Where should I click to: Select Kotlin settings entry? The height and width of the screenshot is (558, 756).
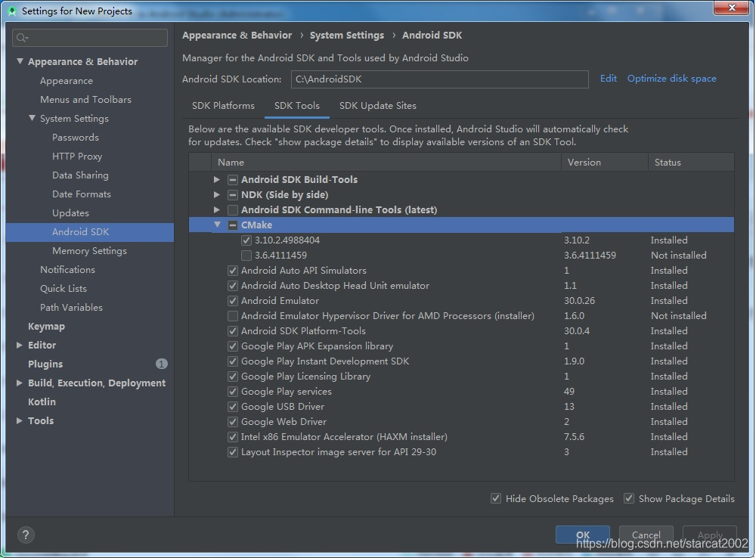coord(42,401)
